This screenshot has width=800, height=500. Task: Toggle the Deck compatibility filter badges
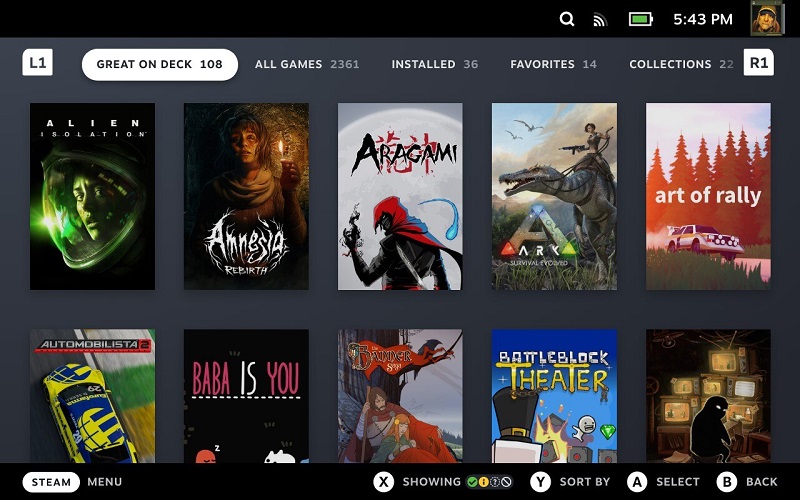pos(489,482)
